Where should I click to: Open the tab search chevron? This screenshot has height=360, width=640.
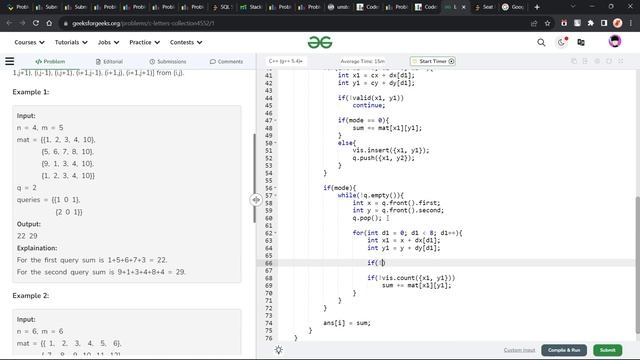tap(573, 7)
